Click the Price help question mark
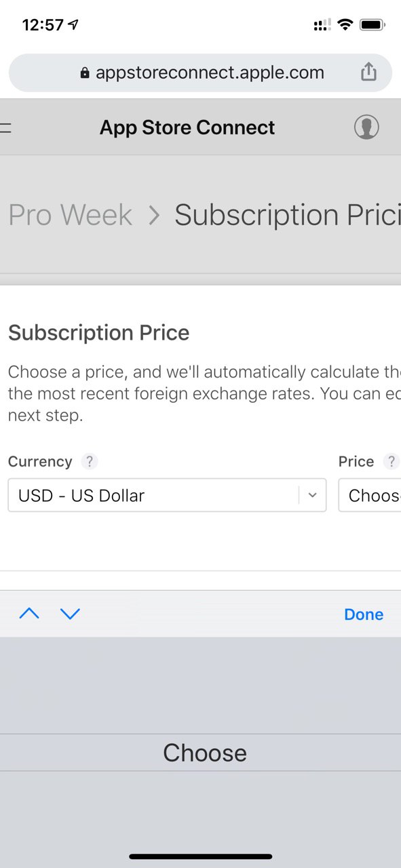401x868 pixels. tap(391, 462)
